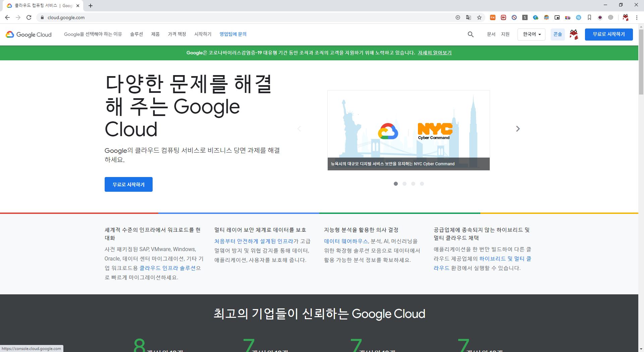Image resolution: width=644 pixels, height=352 pixels.
Task: Show previous carousel slide with left chevron
Action: [299, 129]
